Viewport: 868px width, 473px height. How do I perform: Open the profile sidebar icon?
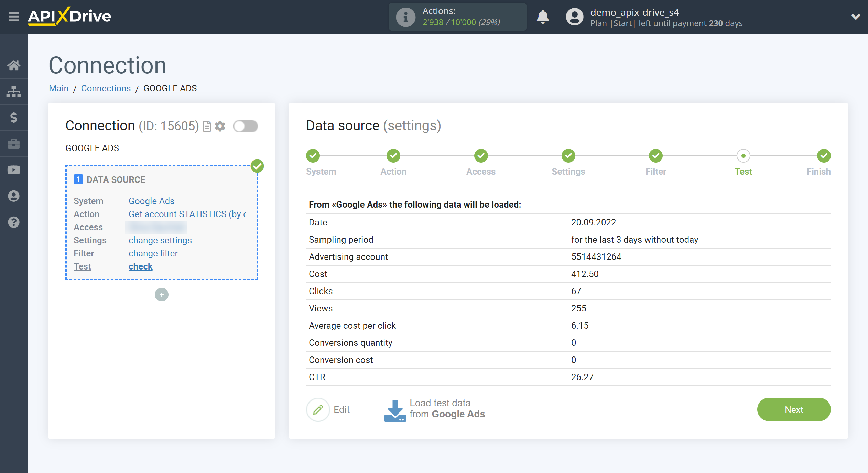14,196
